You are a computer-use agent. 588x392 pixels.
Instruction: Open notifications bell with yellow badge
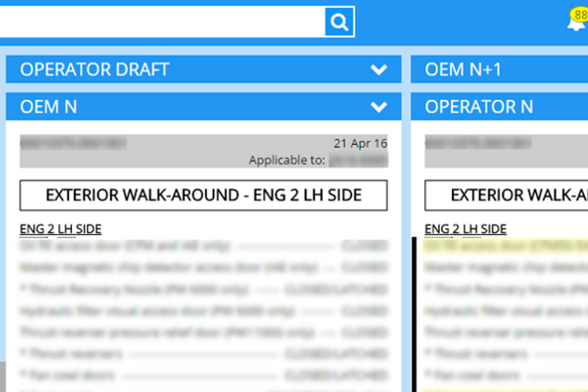coord(578,21)
